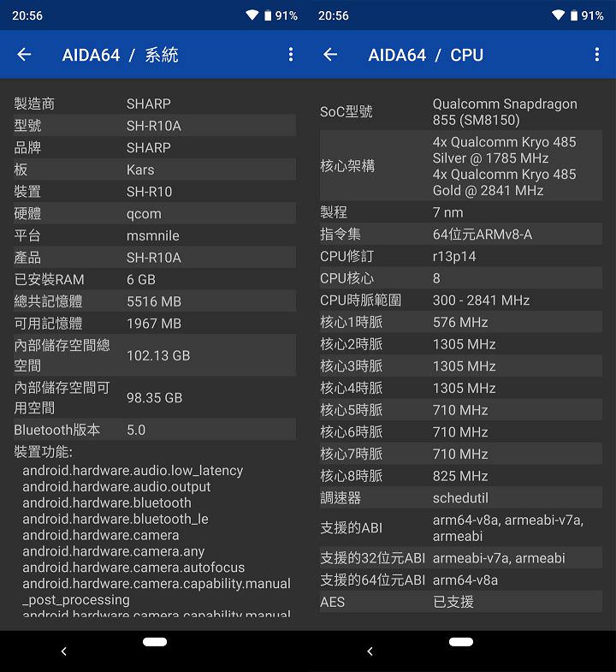This screenshot has width=616, height=672.
Task: Select the 核心8時脈 825 MHz row
Action: [x=461, y=476]
